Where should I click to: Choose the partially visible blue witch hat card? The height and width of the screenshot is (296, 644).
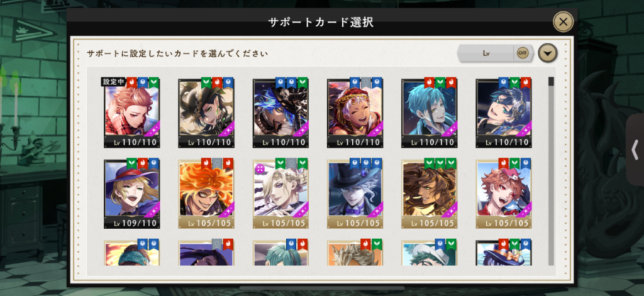504,253
